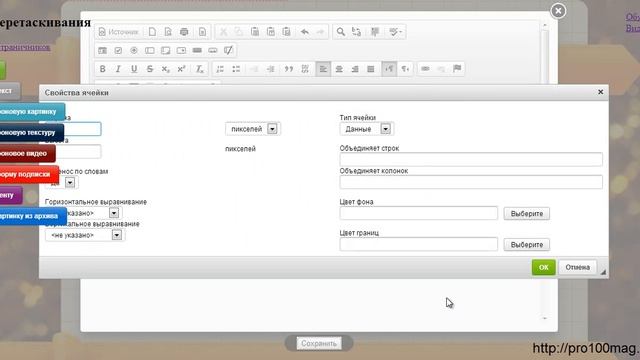Open Find with the magnifier icon
Image resolution: width=640 pixels, height=360 pixels.
point(340,32)
